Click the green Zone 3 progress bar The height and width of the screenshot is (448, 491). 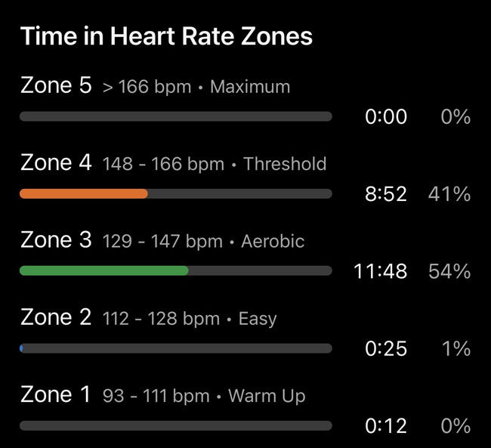pos(104,271)
